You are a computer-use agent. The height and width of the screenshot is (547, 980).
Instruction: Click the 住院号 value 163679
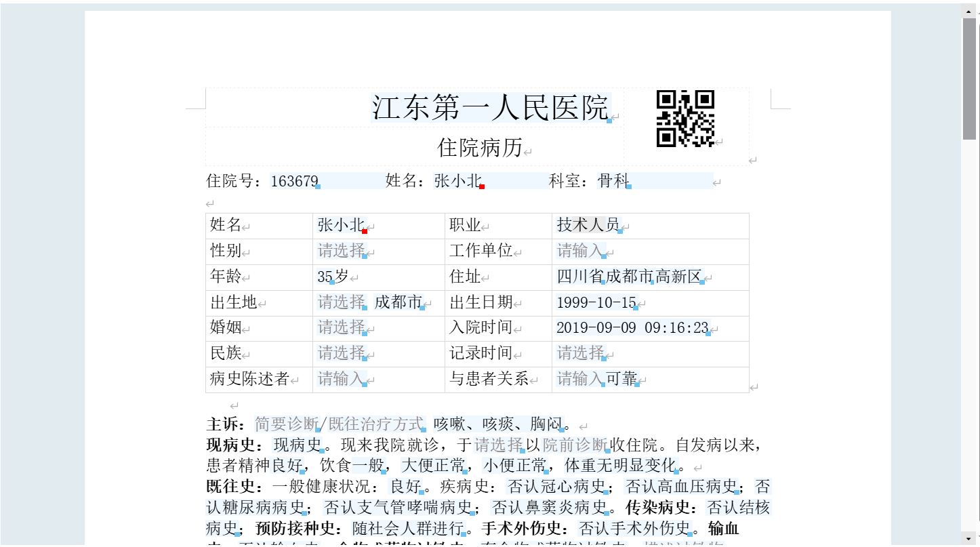pyautogui.click(x=294, y=181)
